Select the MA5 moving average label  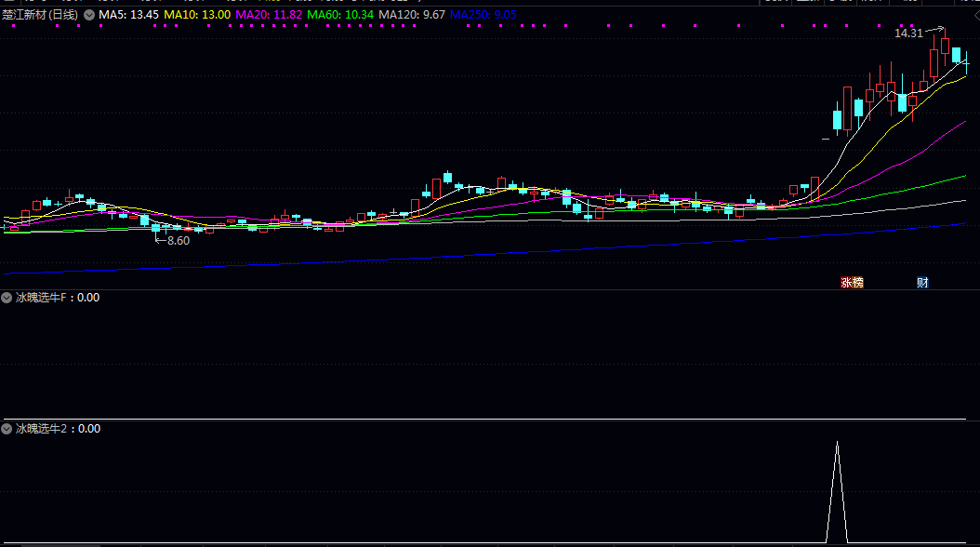coord(128,15)
